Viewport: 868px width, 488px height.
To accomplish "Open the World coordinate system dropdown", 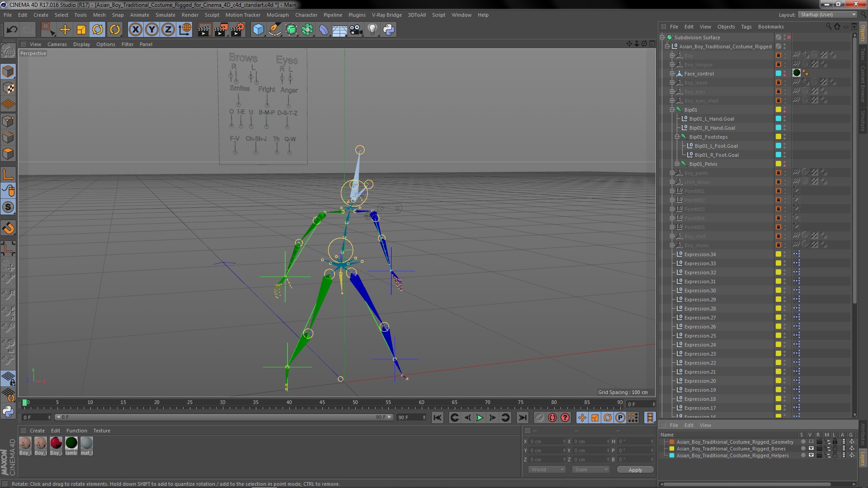I will pos(547,470).
